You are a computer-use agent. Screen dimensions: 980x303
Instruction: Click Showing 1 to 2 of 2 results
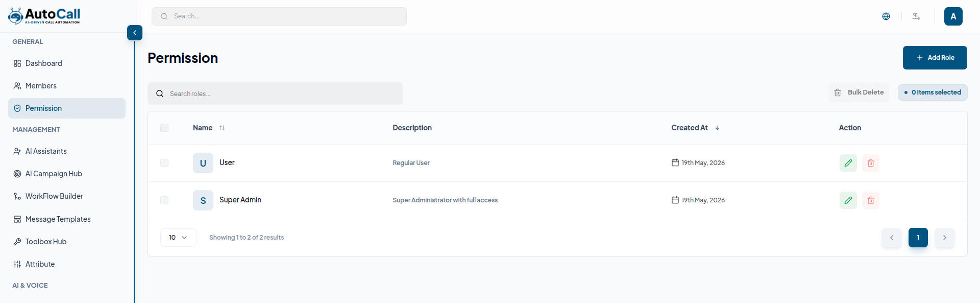(247, 238)
